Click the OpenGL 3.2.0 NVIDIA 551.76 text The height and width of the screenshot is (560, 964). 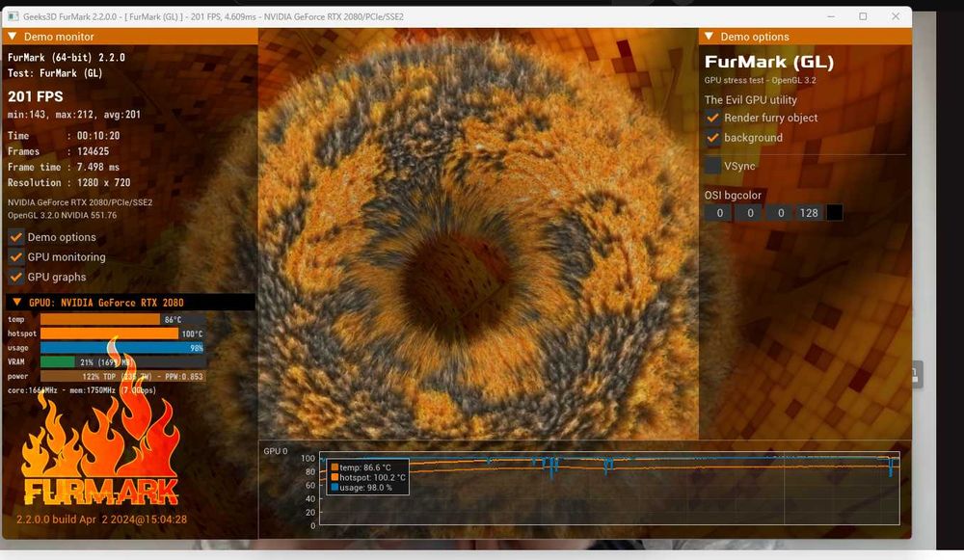(x=62, y=215)
